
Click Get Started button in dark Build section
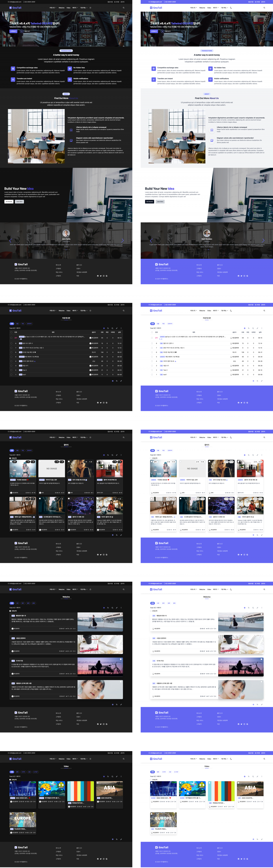9,202
